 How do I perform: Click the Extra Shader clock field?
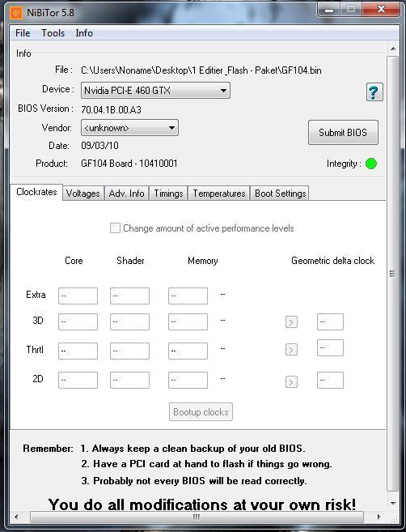[129, 296]
